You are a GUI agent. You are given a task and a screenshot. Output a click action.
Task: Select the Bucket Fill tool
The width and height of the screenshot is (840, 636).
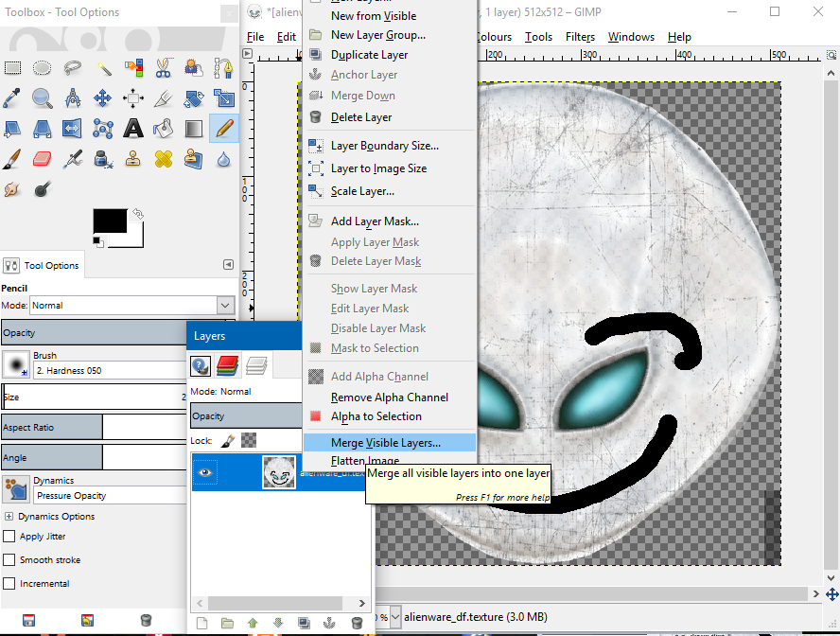(x=164, y=129)
